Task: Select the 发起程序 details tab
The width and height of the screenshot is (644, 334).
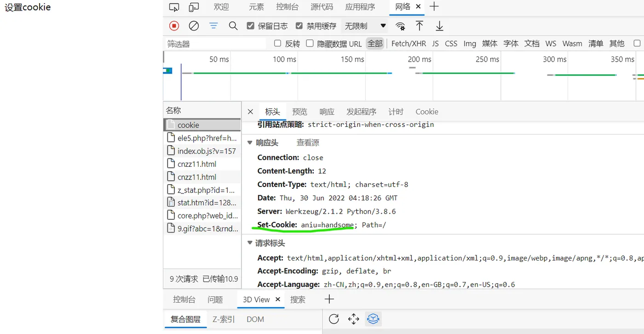Action: click(361, 112)
